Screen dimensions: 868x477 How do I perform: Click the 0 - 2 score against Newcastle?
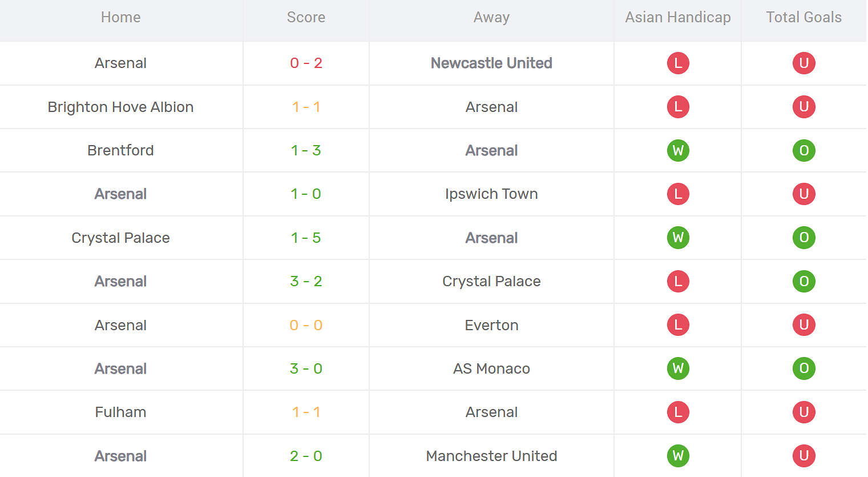(306, 63)
